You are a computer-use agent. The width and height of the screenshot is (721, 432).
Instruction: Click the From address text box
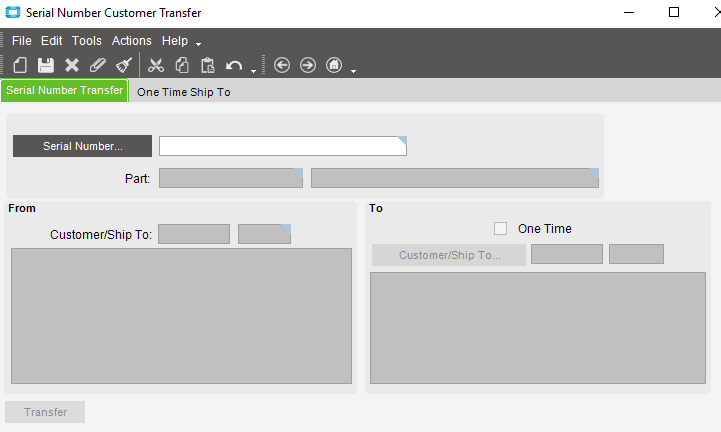coord(182,316)
